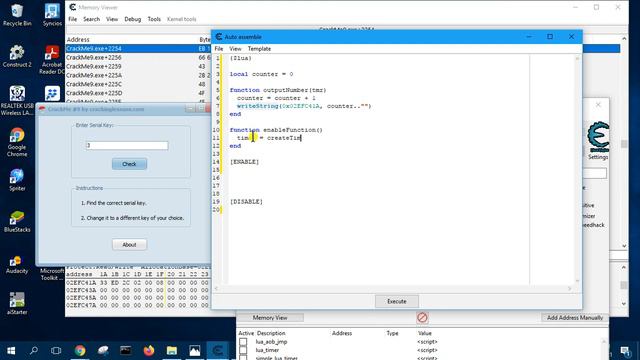This screenshot has height=360, width=640.
Task: Click the {$lua} line in the script
Action: click(x=241, y=58)
